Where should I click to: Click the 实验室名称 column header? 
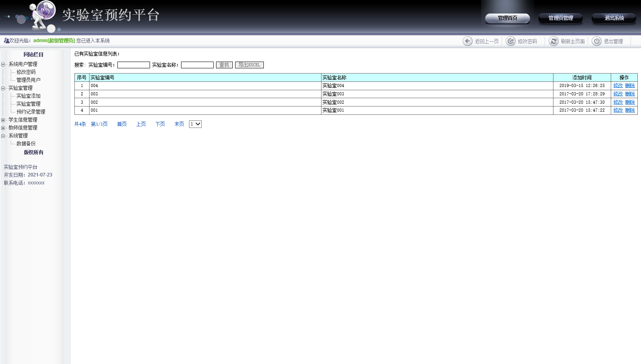(437, 77)
